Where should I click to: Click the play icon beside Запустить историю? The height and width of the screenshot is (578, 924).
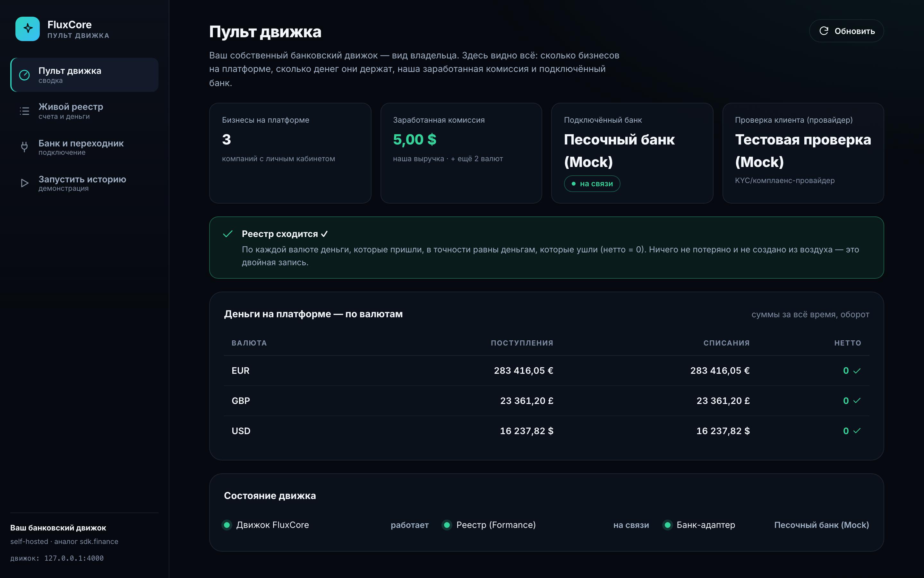(24, 183)
